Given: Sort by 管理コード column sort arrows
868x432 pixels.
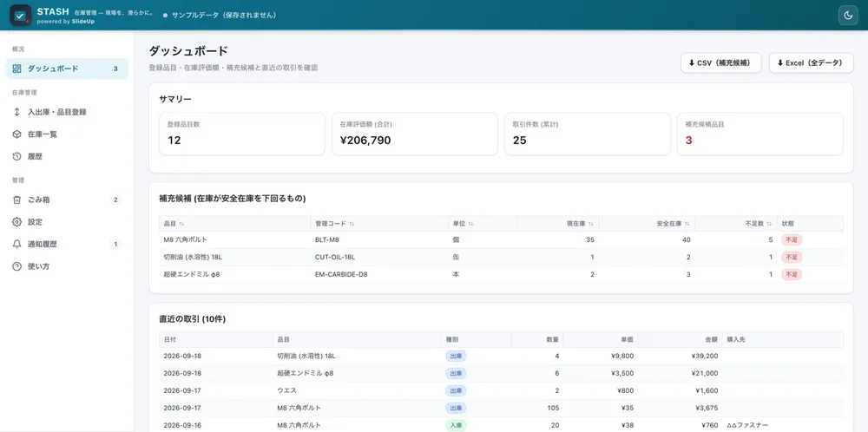Looking at the screenshot, I should coord(352,224).
